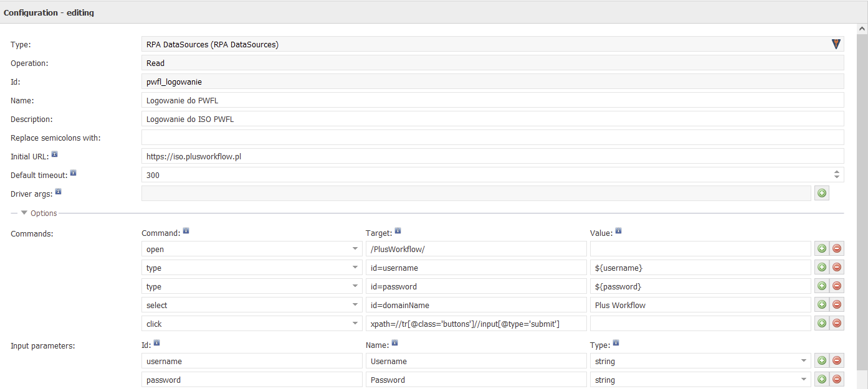Add a row after the click xpath command
This screenshot has height=389, width=868.
pos(822,324)
